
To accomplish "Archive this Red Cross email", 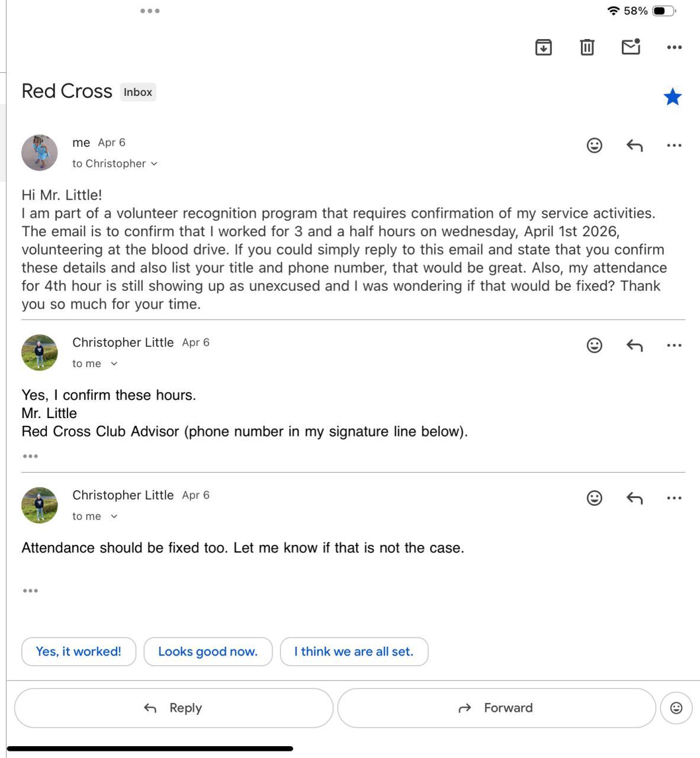I will click(x=543, y=47).
